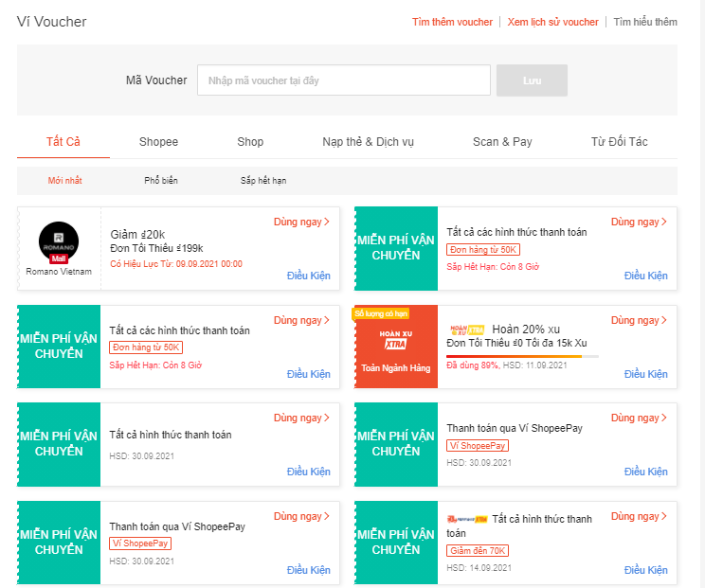705x588 pixels.
Task: Open Điều Kiện for Romano voucher
Action: [x=308, y=276]
